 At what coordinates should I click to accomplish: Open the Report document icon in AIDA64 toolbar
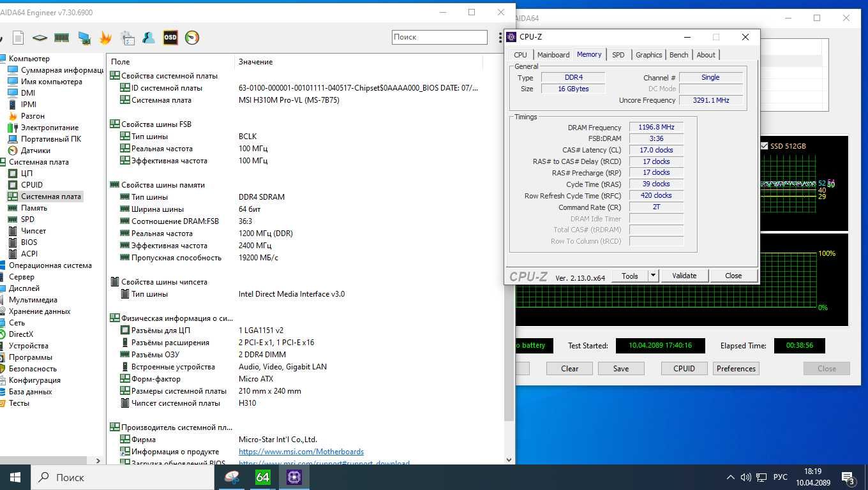(x=18, y=38)
